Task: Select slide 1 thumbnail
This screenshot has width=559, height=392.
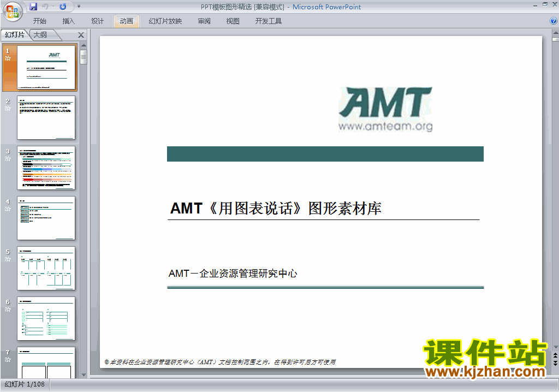Action: pos(46,67)
